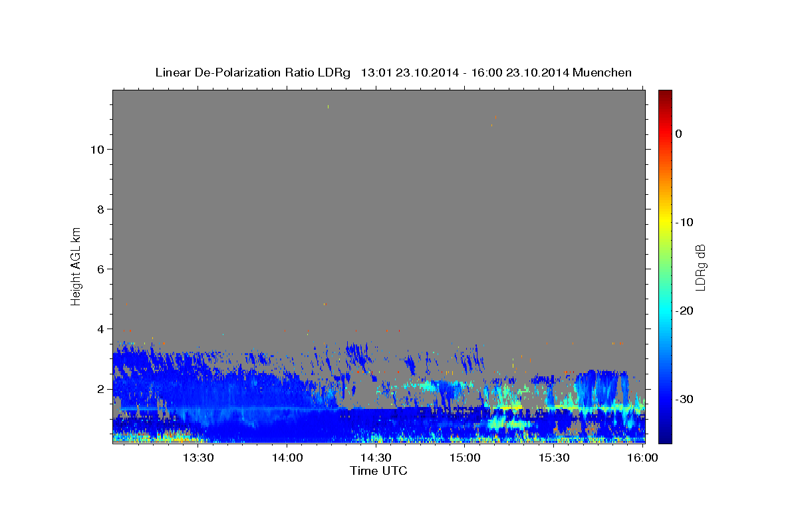Click the LDRg dB colorbar title

[x=700, y=267]
